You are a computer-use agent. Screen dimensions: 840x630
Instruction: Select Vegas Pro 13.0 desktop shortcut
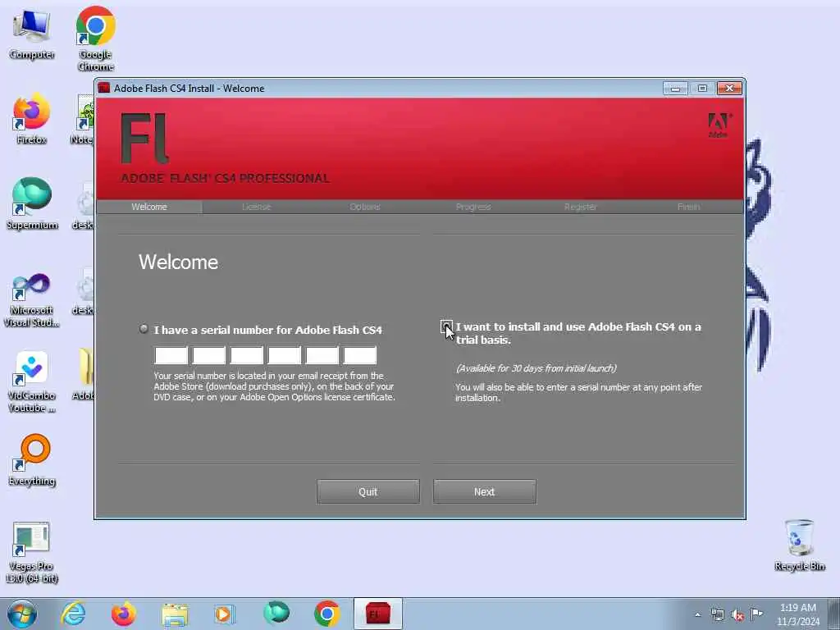pos(32,552)
